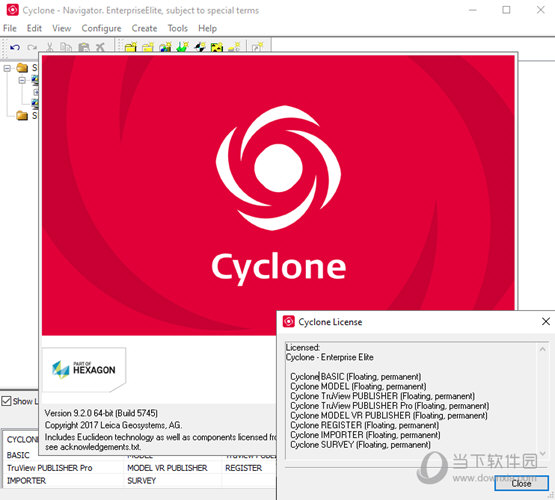Click the Cyclone app icon in the Navigator title bar
This screenshot has width=555, height=500.
(12, 10)
